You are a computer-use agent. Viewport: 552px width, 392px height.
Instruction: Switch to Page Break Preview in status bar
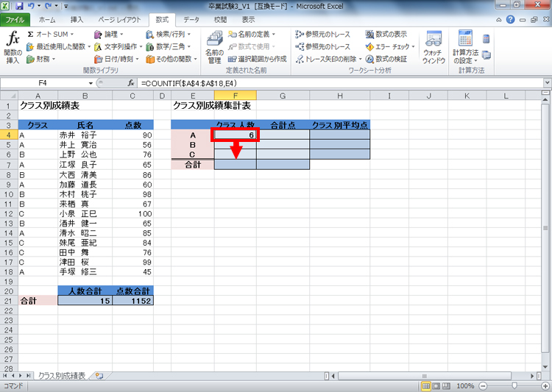click(x=446, y=386)
